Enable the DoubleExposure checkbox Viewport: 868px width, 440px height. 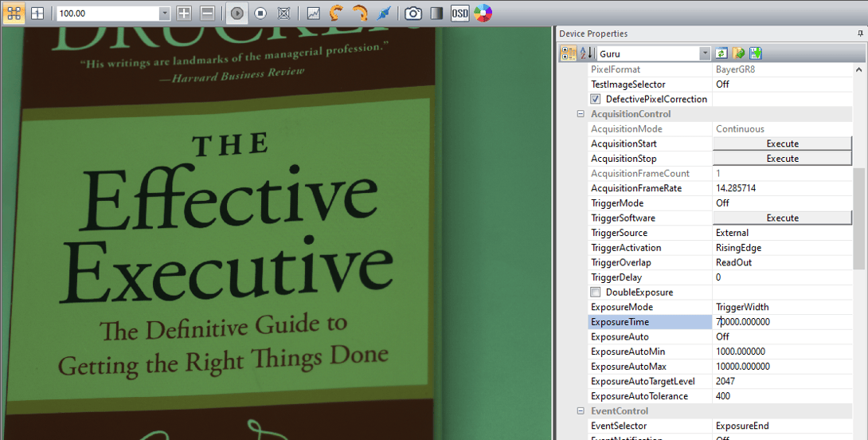(595, 292)
